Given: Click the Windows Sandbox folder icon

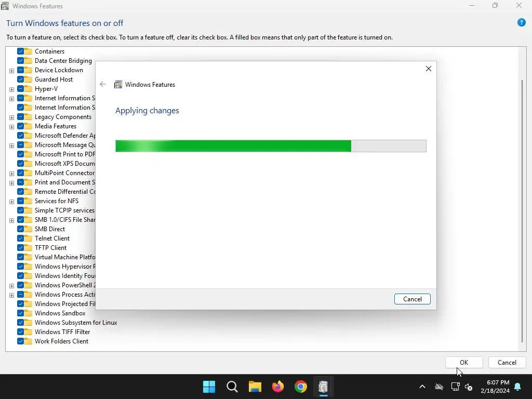Looking at the screenshot, I should coord(28,313).
